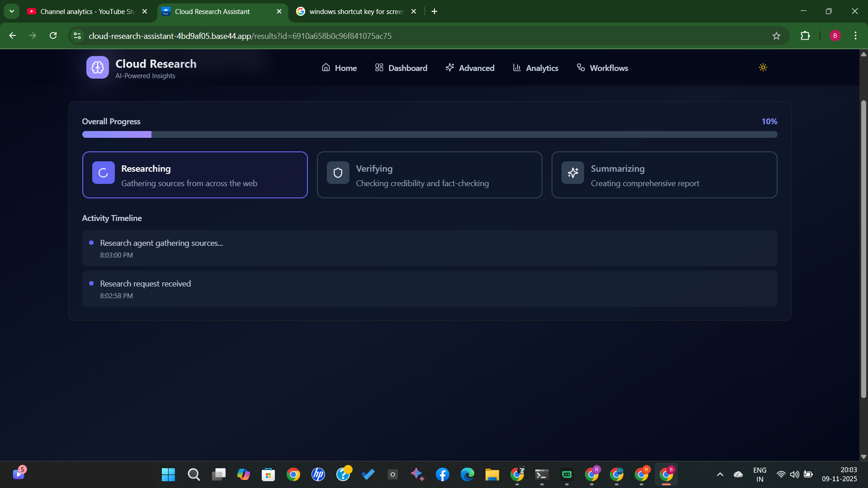Click the Cloud Research brain logo
The image size is (868, 488).
(97, 67)
